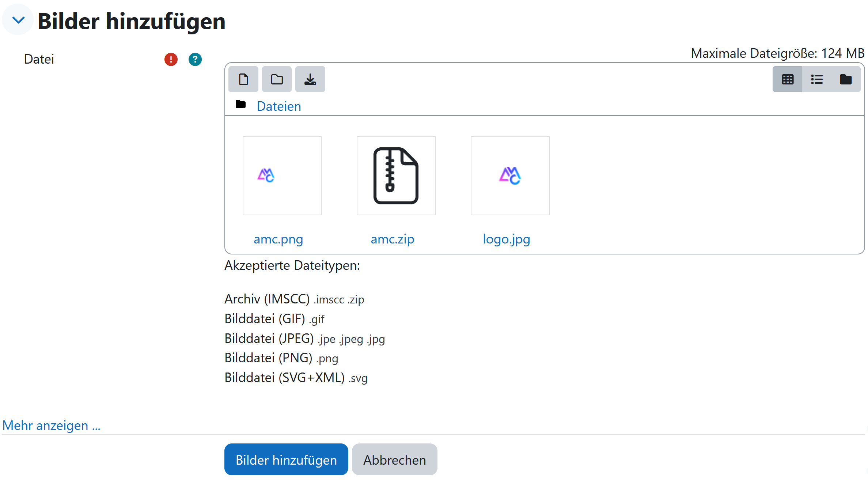Switch to list detail view
Image resolution: width=868 pixels, height=480 pixels.
(816, 79)
